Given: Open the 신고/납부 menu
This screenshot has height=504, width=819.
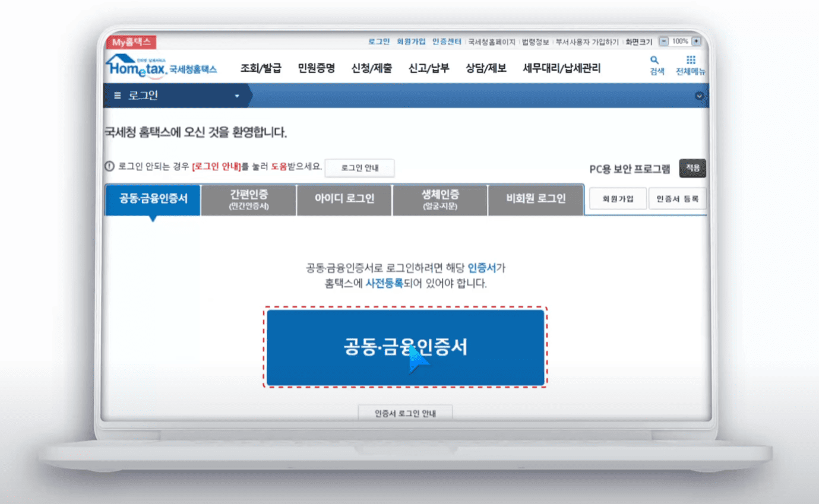Looking at the screenshot, I should [428, 68].
